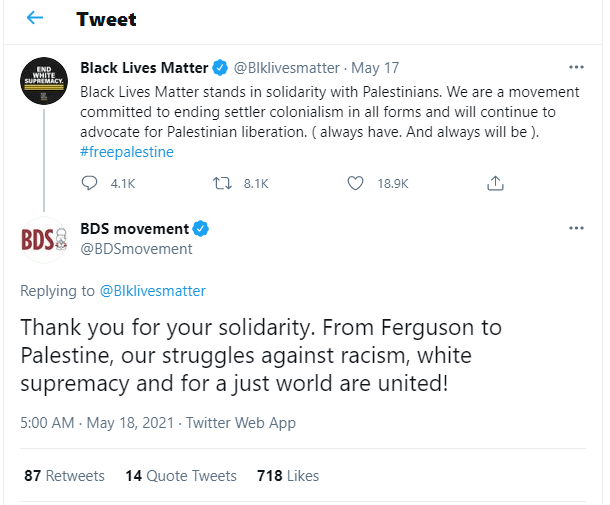Image resolution: width=610 pixels, height=505 pixels.
Task: Click the Twitter Web App source label
Action: tap(240, 423)
